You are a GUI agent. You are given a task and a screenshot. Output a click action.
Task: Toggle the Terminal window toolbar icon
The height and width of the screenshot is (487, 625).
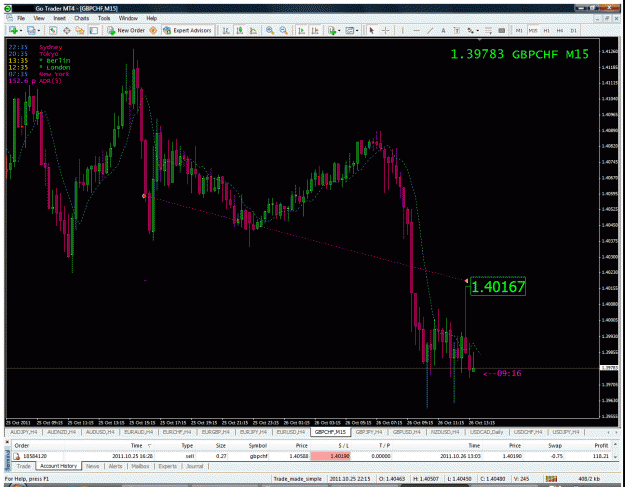pyautogui.click(x=94, y=30)
